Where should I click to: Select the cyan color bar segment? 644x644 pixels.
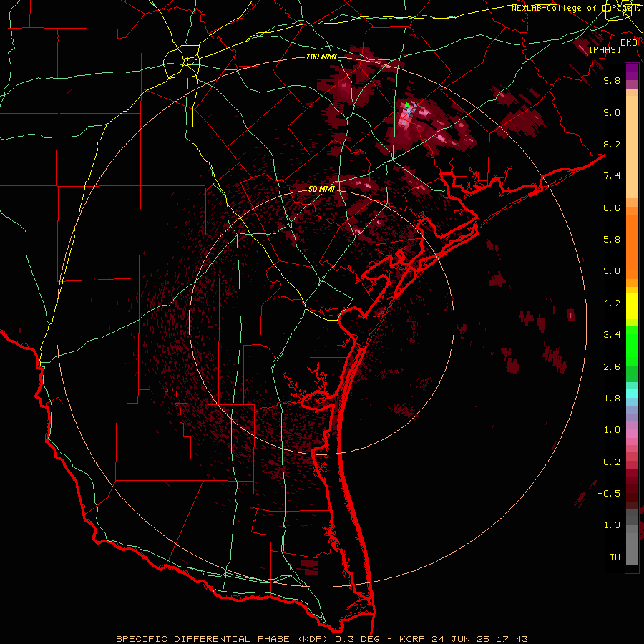[632, 394]
